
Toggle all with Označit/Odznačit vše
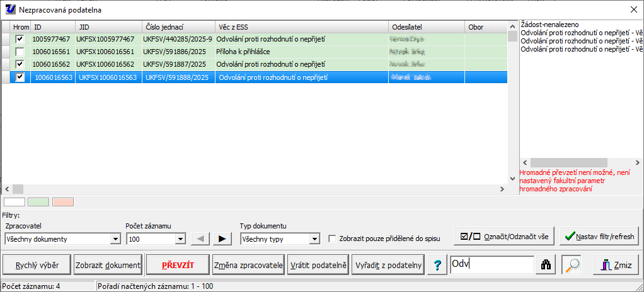point(505,236)
